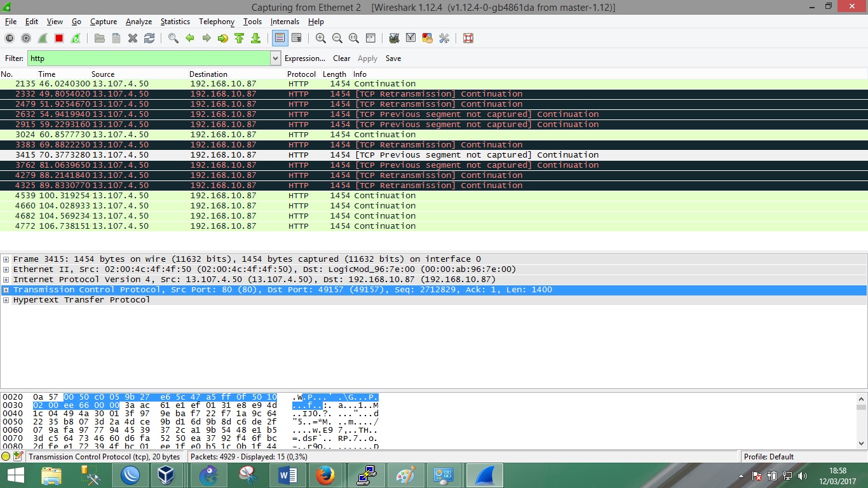
Task: Select packet 2632 row
Action: 433,114
